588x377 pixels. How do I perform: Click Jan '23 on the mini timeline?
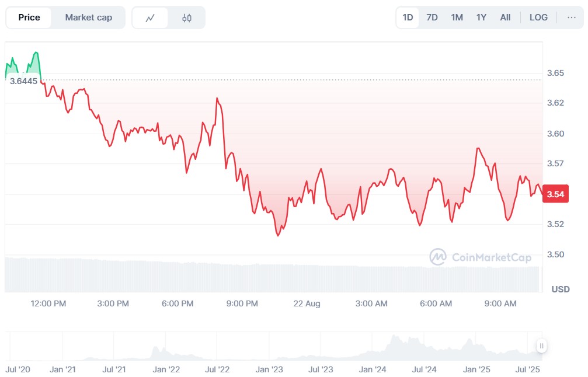pos(269,369)
